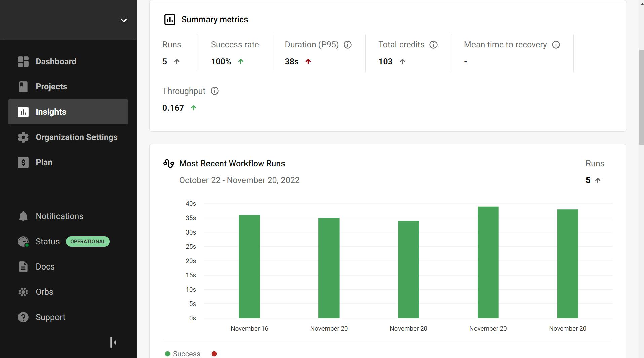
Task: Go to Dashboard in the sidebar
Action: (56, 62)
